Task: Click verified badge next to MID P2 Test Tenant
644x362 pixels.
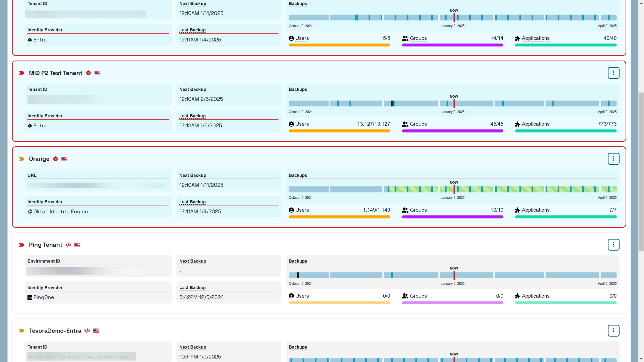Action: pyautogui.click(x=89, y=73)
